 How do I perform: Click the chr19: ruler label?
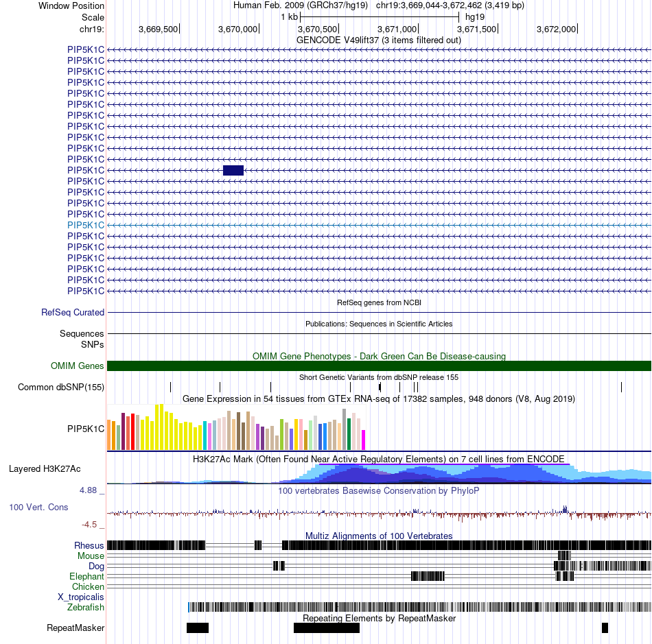click(x=92, y=29)
